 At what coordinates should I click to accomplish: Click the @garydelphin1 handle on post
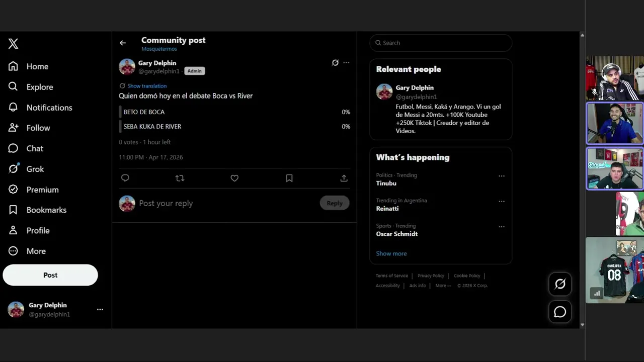pos(159,71)
